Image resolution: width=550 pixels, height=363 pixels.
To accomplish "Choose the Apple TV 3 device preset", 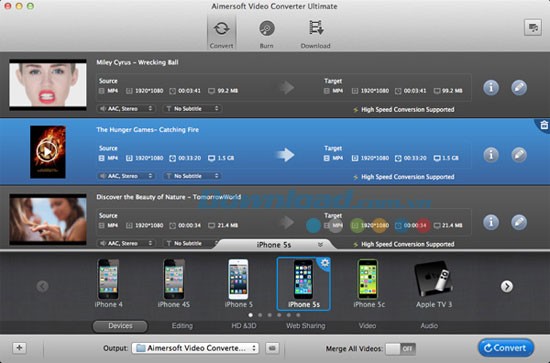I will point(434,283).
